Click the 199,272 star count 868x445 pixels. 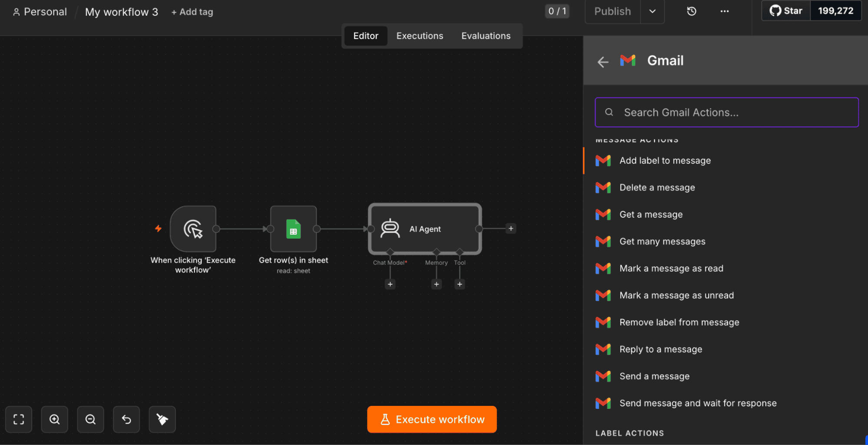click(835, 11)
